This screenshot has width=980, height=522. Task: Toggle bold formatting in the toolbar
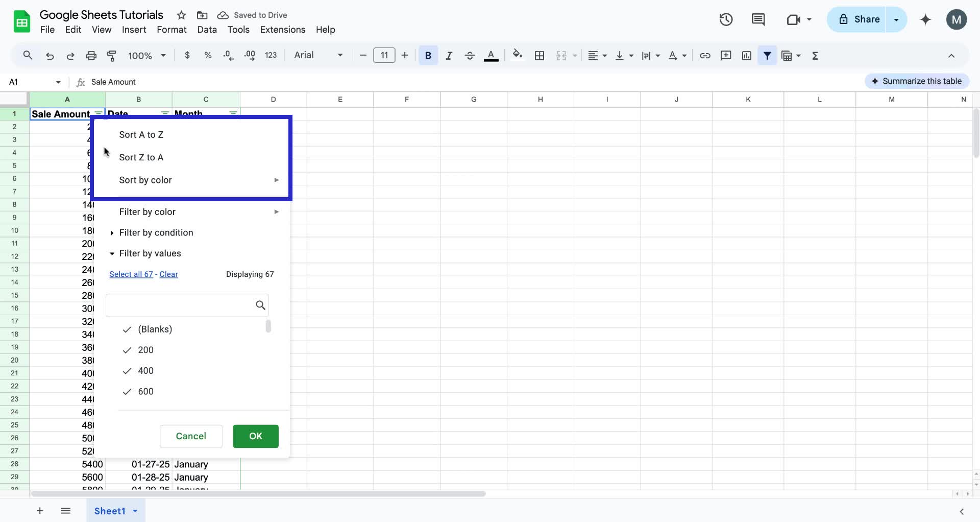click(x=428, y=55)
